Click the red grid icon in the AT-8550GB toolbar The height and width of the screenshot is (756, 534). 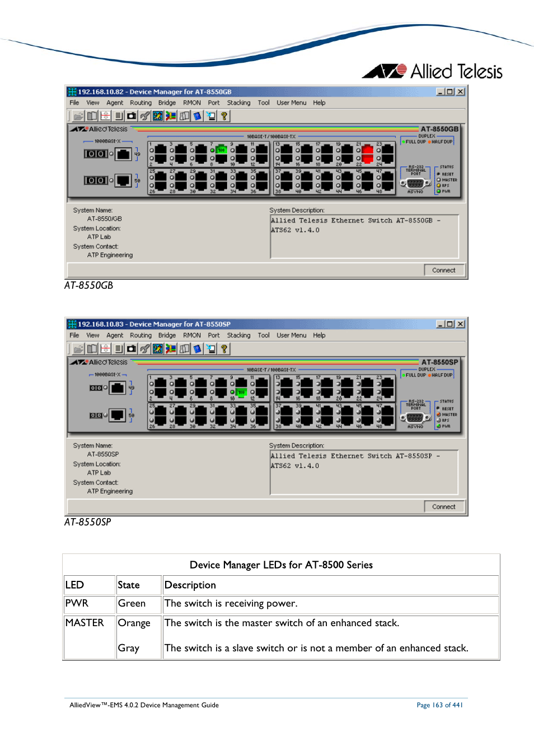pos(105,116)
